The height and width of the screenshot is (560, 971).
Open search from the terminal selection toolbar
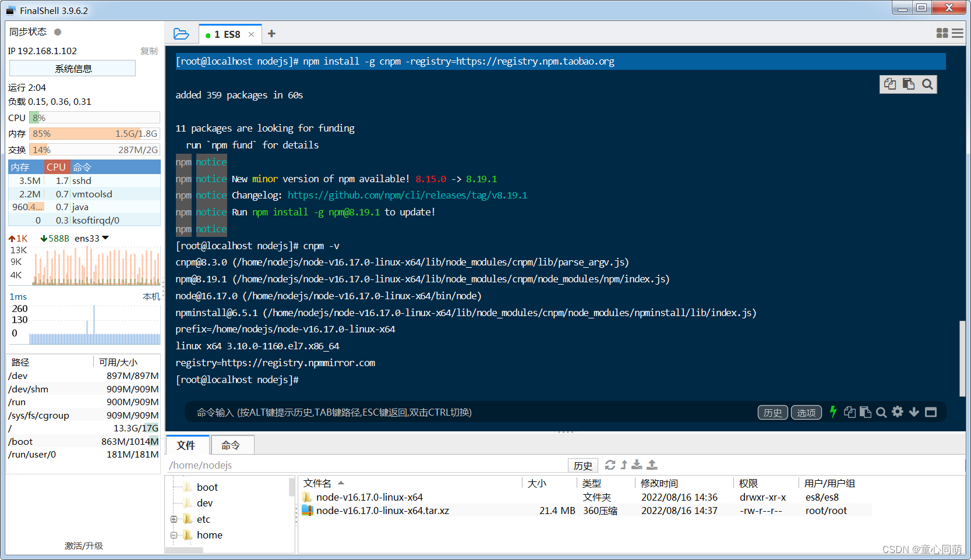[x=927, y=84]
